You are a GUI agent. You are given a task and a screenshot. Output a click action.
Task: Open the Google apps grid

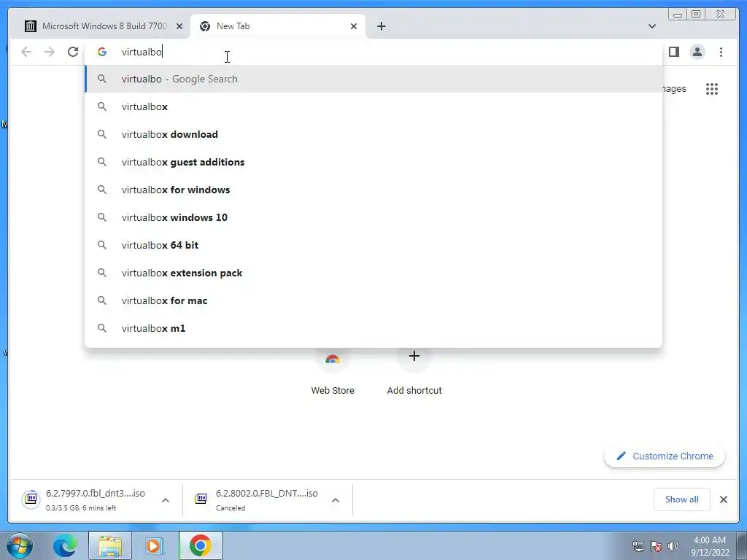pyautogui.click(x=712, y=89)
